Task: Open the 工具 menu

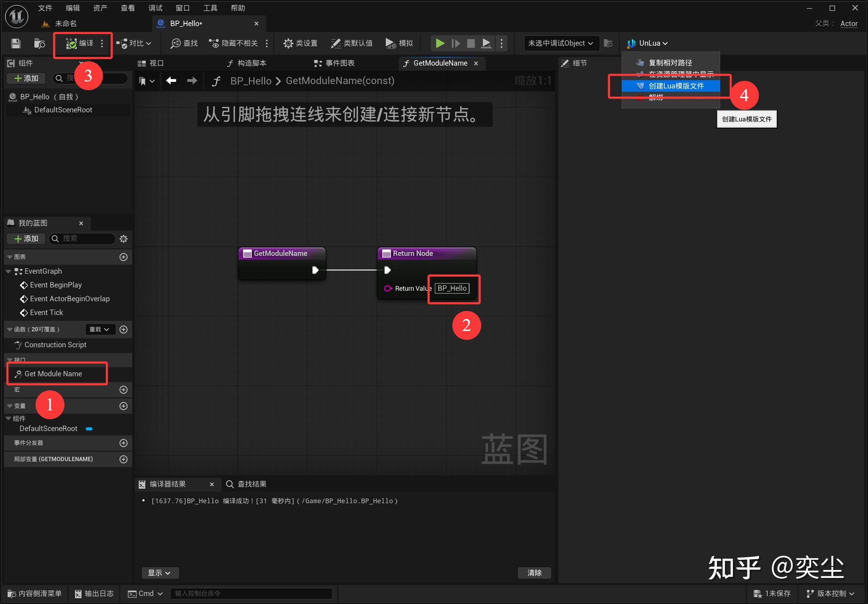Action: (x=210, y=8)
